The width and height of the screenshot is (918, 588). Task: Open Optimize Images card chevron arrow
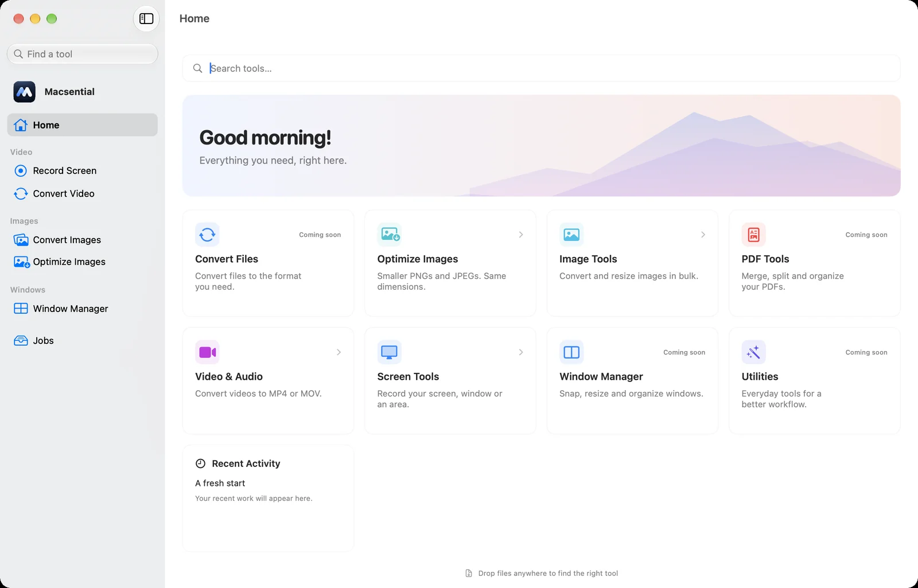click(x=521, y=235)
